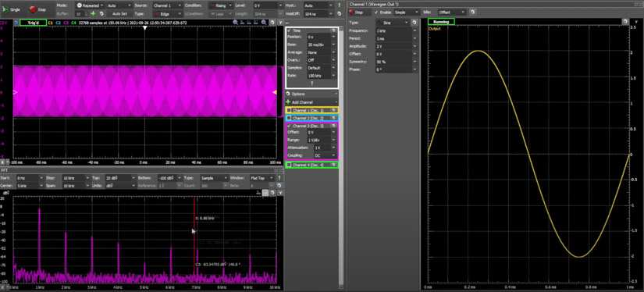
Task: Click the green plus add-buffer icon
Action: [94, 13]
